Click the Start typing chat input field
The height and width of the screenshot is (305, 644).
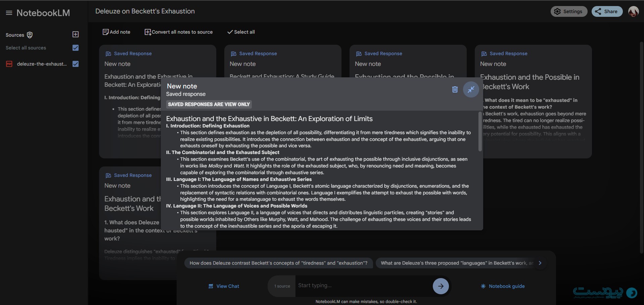click(364, 285)
